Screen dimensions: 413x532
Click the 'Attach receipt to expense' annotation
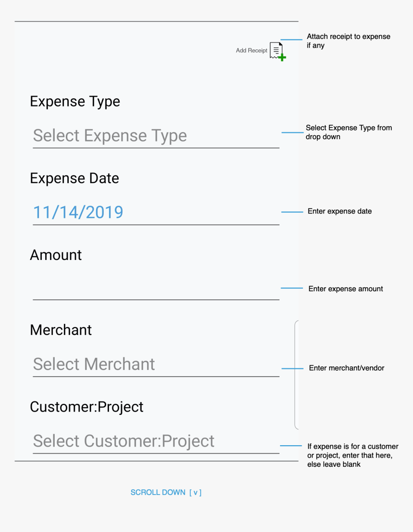coord(349,41)
